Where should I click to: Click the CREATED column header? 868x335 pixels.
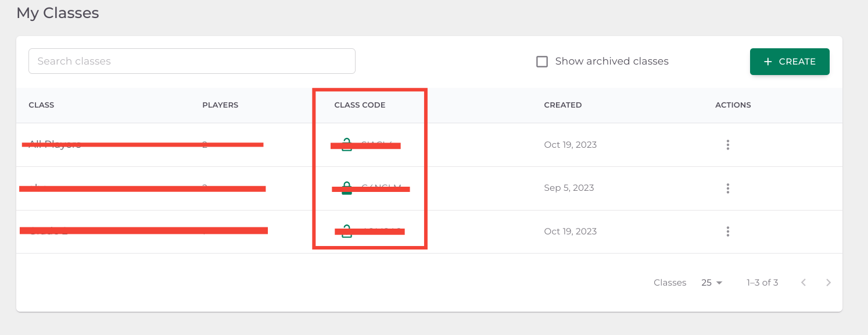pos(563,105)
